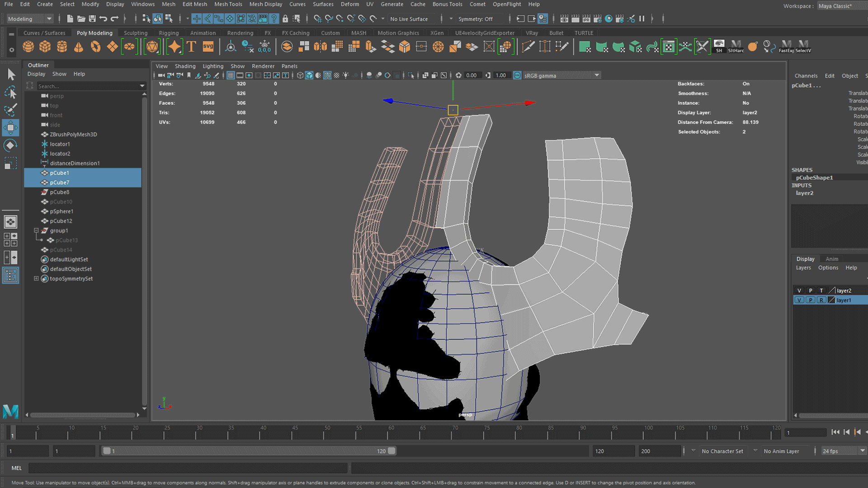Click the SVG import shelf icon
This screenshot has width=868, height=488.
click(x=208, y=47)
